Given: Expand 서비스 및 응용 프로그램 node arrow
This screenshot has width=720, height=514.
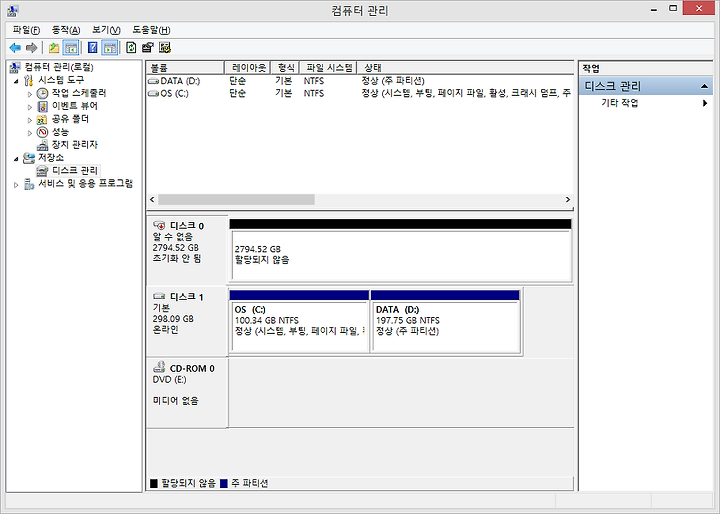Looking at the screenshot, I should tap(16, 185).
